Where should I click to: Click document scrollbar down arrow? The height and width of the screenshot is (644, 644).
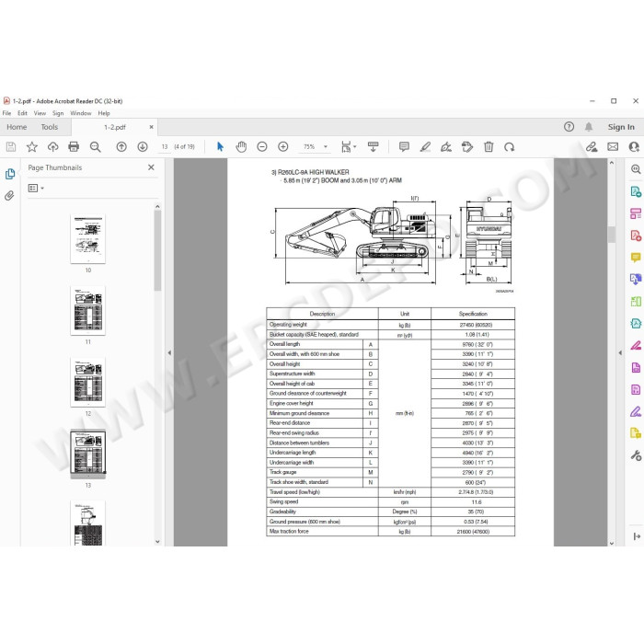tap(612, 543)
